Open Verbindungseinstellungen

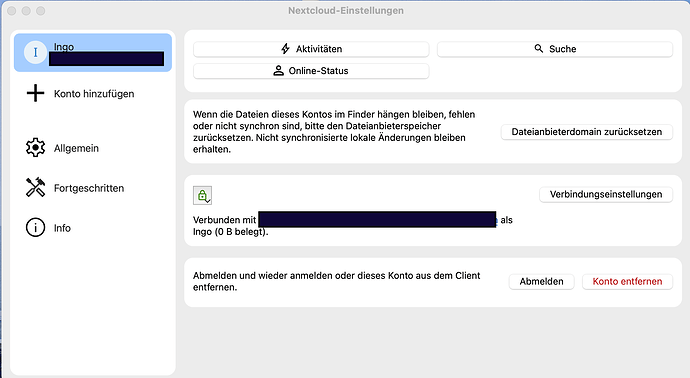[606, 195]
